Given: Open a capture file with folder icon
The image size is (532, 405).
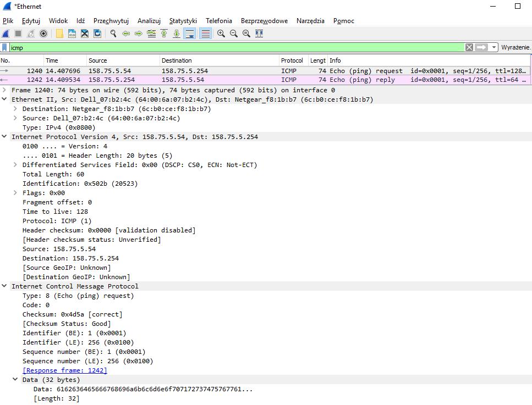Looking at the screenshot, I should pos(60,34).
